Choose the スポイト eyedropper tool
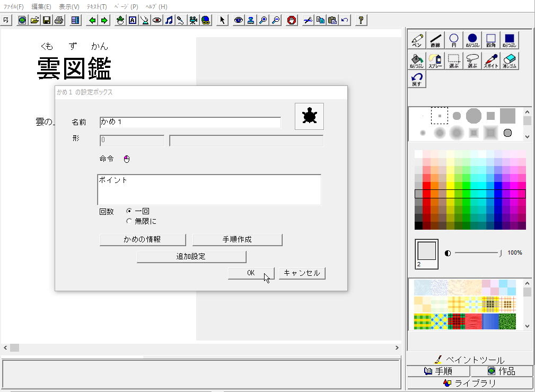The image size is (535, 392). pos(490,61)
